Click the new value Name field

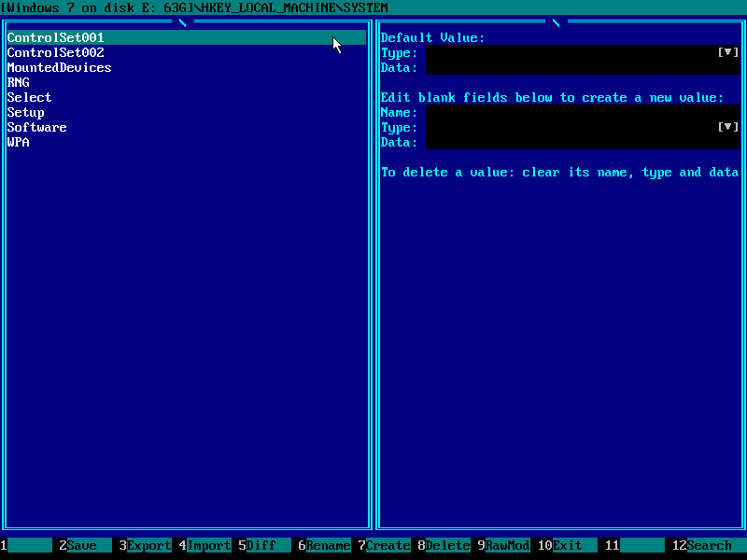pyautogui.click(x=582, y=112)
